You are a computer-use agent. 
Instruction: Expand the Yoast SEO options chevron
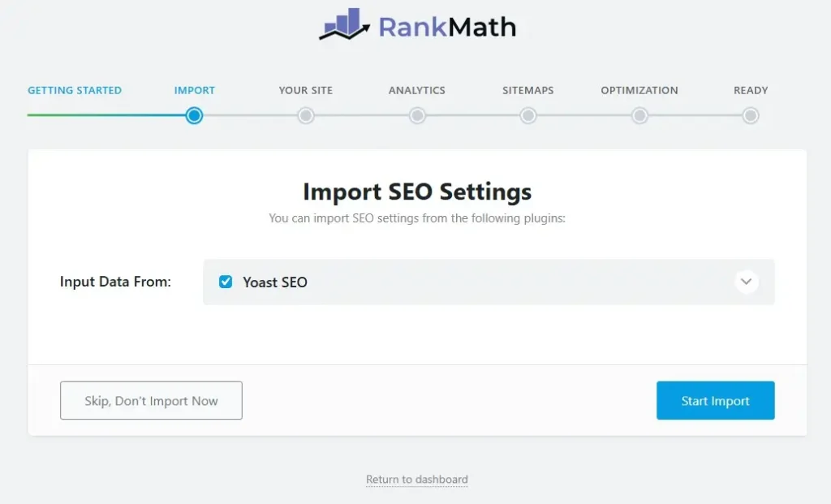pyautogui.click(x=747, y=282)
